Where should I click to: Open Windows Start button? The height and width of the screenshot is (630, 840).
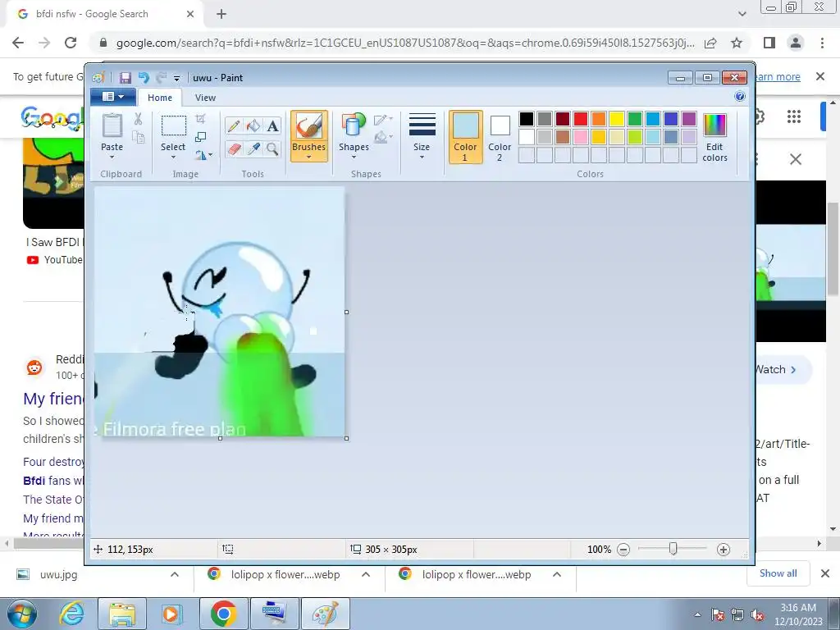(21, 614)
